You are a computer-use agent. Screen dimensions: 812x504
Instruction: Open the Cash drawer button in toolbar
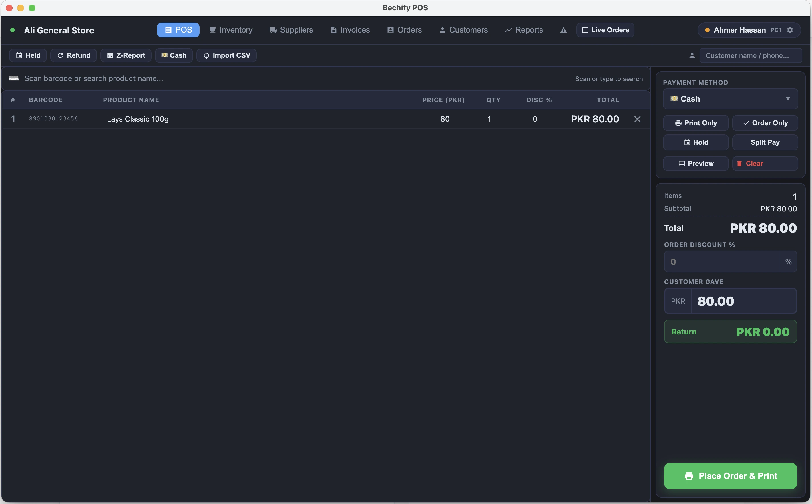174,55
